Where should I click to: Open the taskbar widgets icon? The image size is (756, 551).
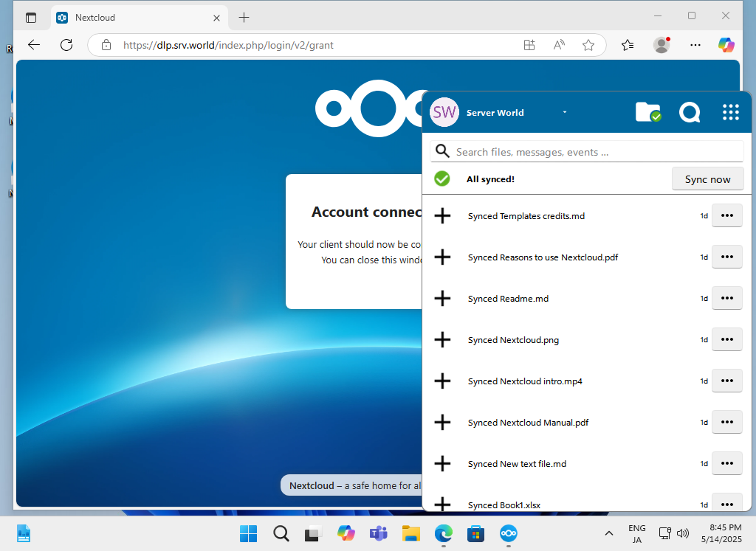(23, 533)
